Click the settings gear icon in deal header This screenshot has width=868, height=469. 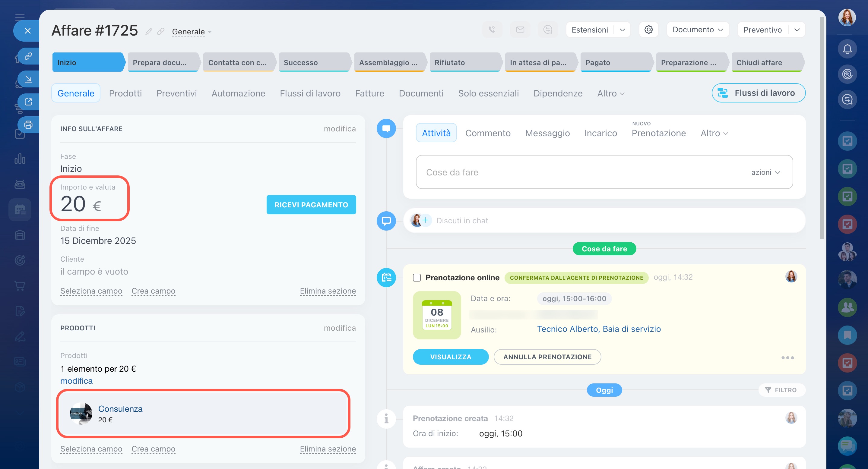coord(648,30)
